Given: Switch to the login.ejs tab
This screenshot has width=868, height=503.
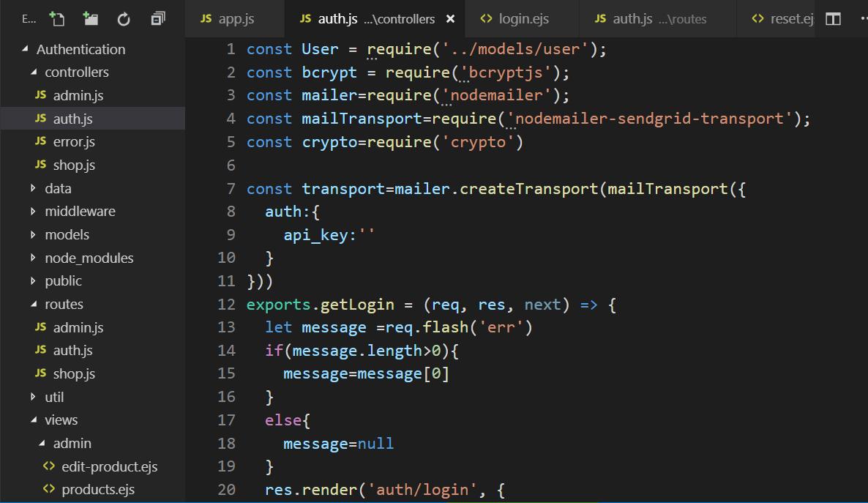Looking at the screenshot, I should click(x=522, y=19).
